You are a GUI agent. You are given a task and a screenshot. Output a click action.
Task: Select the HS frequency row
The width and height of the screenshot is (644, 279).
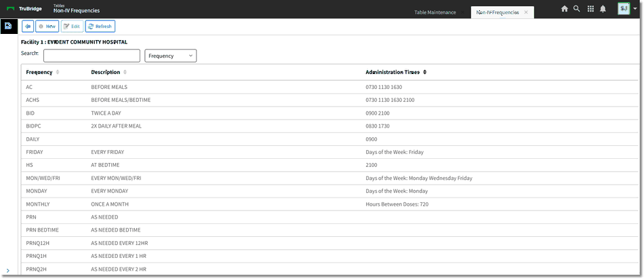pos(330,165)
